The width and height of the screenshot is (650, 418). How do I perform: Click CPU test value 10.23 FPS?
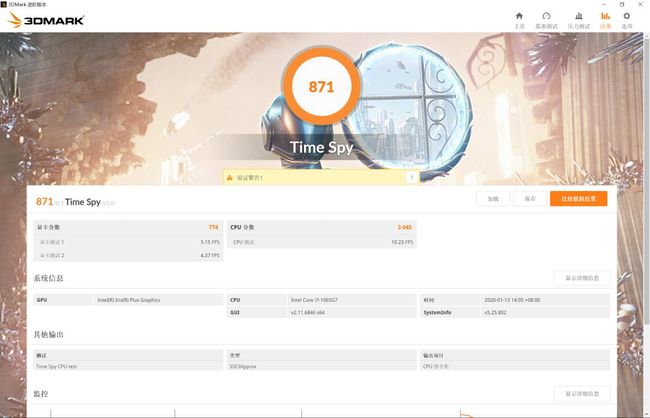[402, 242]
